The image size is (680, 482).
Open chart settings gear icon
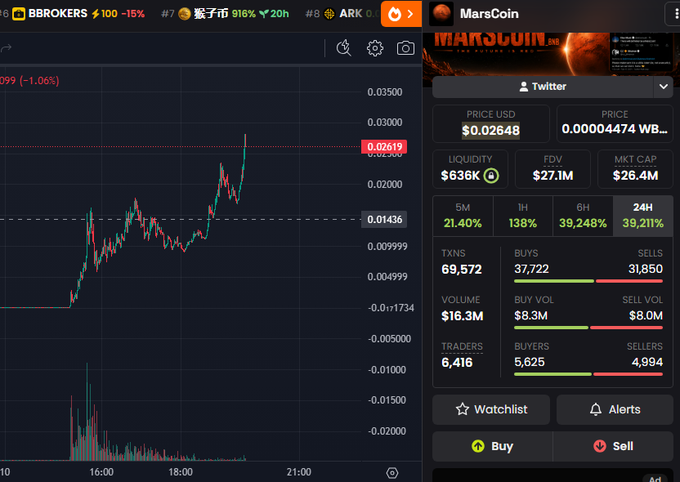coord(375,48)
